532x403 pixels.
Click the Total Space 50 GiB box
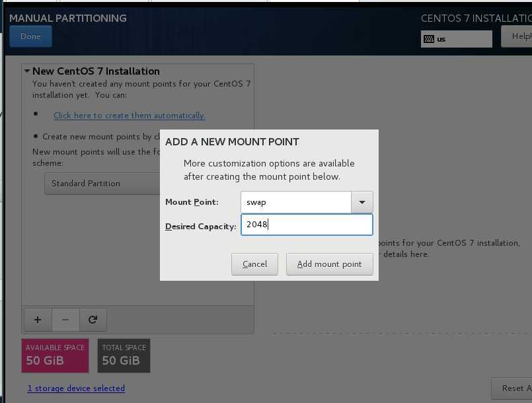click(x=124, y=355)
